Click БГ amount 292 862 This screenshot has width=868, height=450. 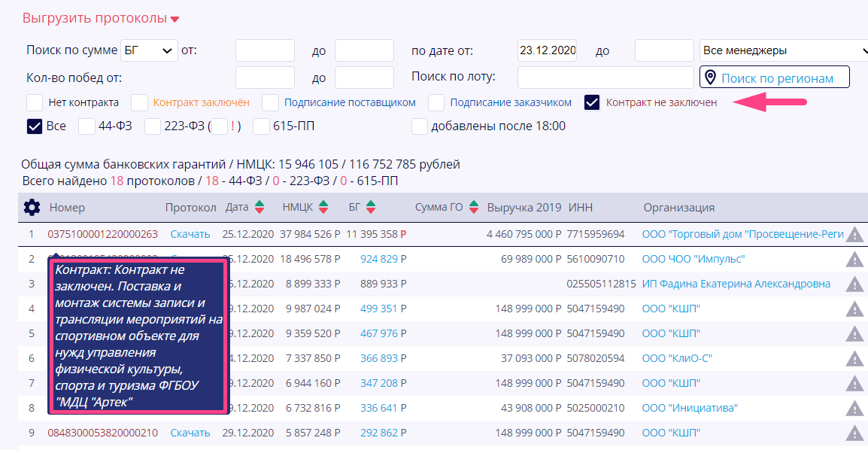378,433
